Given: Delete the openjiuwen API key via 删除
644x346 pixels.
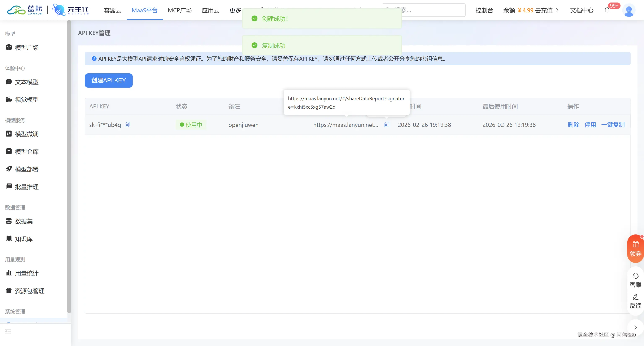Looking at the screenshot, I should tap(573, 125).
